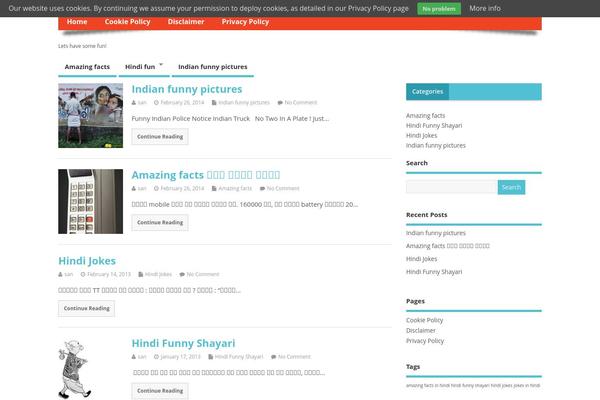Open Indian funny pictures under Recent Posts
The image size is (600, 400).
pos(436,233)
